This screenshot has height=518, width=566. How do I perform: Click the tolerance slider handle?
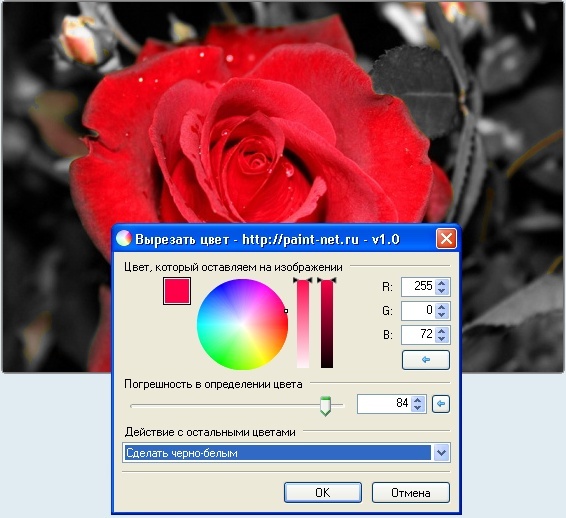point(326,406)
